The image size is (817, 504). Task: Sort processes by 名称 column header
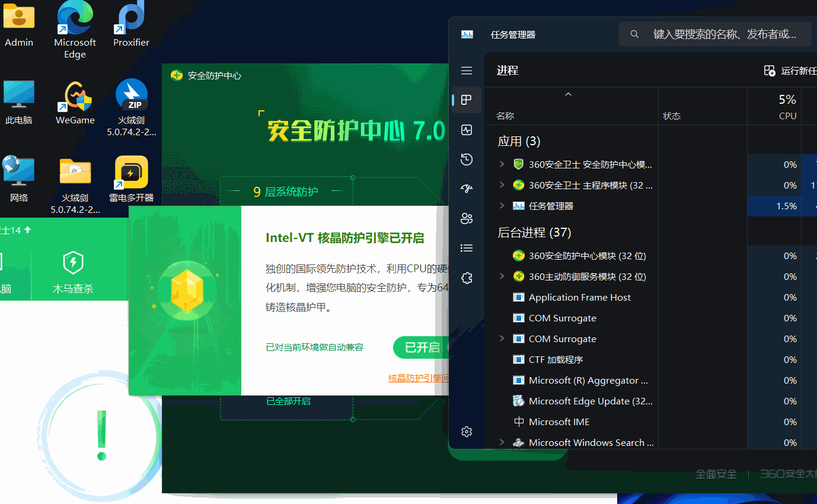(505, 116)
